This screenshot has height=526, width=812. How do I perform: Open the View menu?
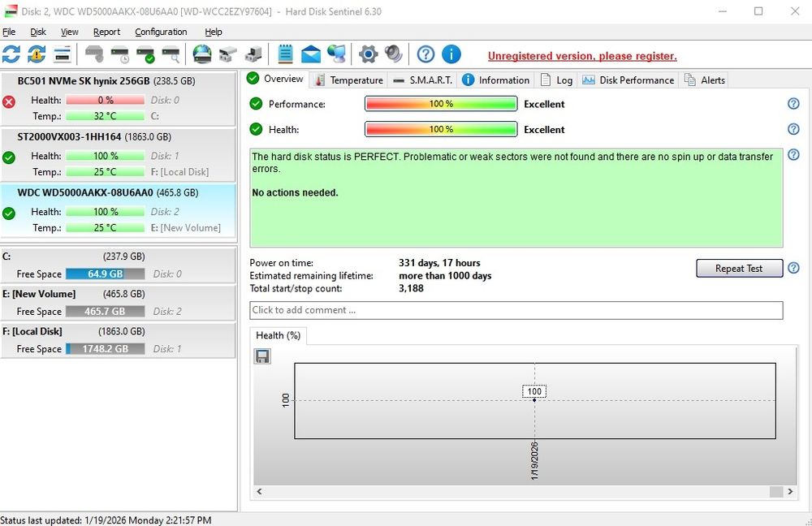tap(69, 32)
